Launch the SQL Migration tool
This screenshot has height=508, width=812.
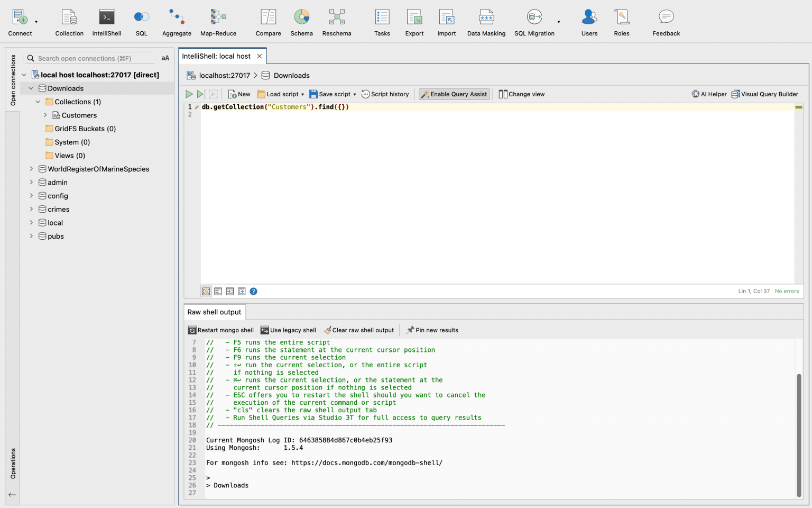pyautogui.click(x=534, y=21)
